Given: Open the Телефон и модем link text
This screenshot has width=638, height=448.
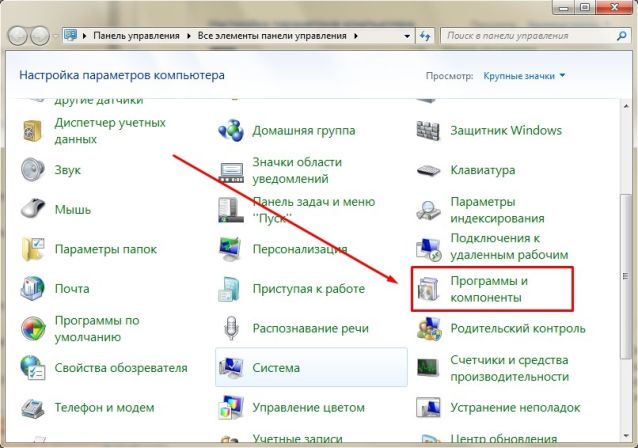Looking at the screenshot, I should coord(105,408).
